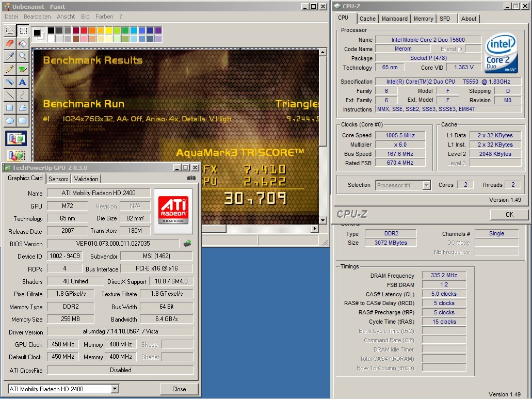Select the Airbrush spray tool
This screenshot has width=532, height=399.
[x=10, y=82]
